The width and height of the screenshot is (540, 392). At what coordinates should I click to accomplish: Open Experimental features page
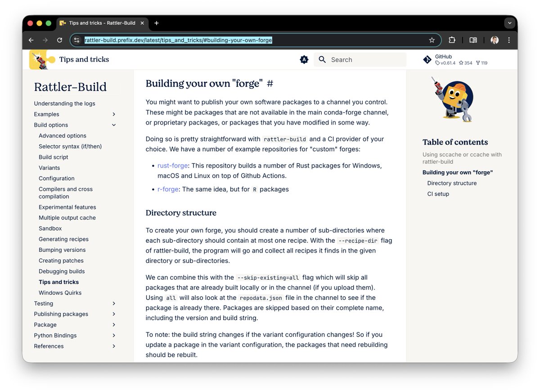pos(67,207)
